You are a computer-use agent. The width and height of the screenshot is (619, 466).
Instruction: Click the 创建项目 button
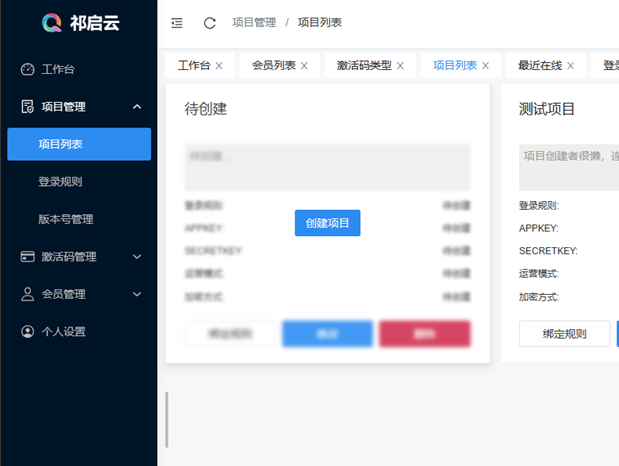click(x=327, y=223)
